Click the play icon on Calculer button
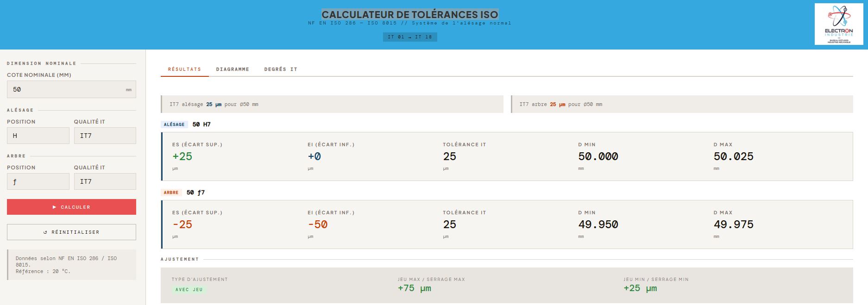Image resolution: width=868 pixels, height=305 pixels. 55,207
